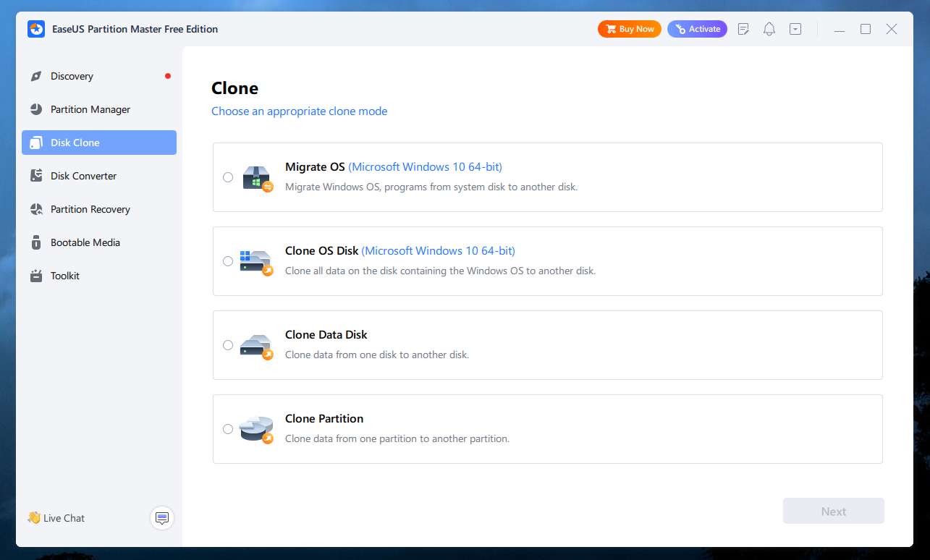Screen dimensions: 930x560
Task: Switch to Disk Clone section
Action: (x=99, y=143)
